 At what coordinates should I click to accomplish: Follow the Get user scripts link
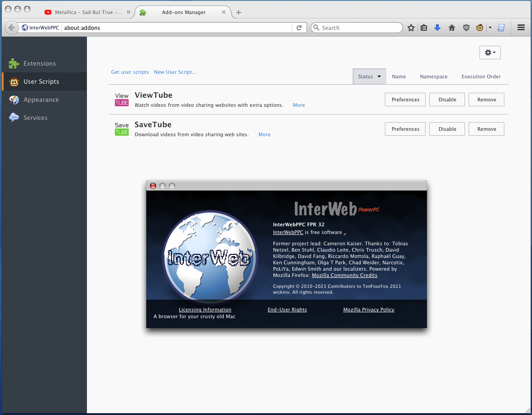tap(130, 72)
